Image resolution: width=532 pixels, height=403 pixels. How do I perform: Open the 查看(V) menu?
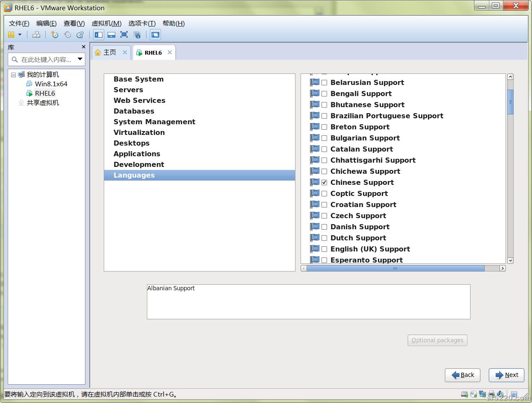click(x=74, y=23)
